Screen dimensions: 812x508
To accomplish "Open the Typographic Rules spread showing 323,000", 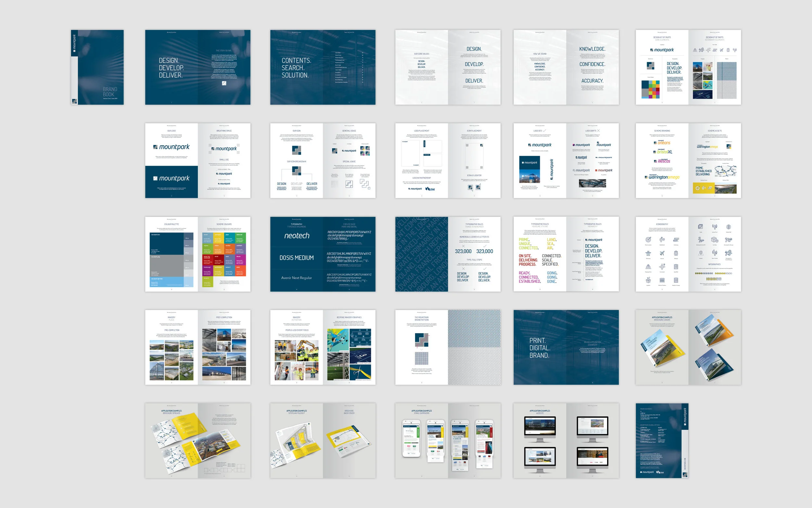I will (x=448, y=254).
